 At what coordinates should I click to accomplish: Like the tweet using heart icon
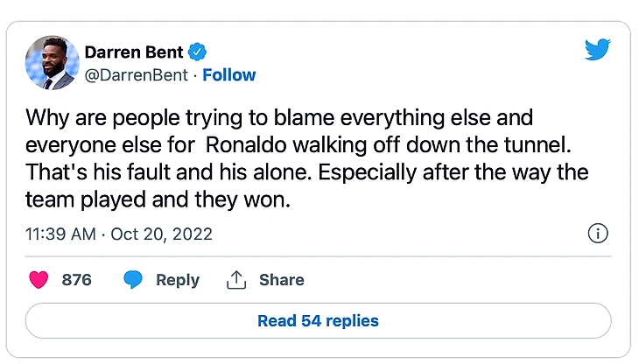tap(39, 280)
